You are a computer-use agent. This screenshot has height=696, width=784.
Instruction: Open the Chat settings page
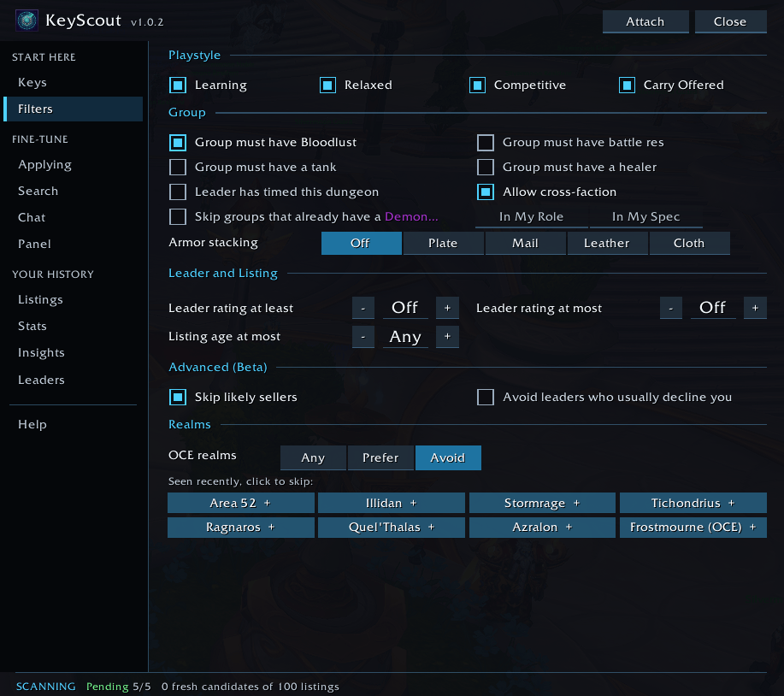click(73, 217)
